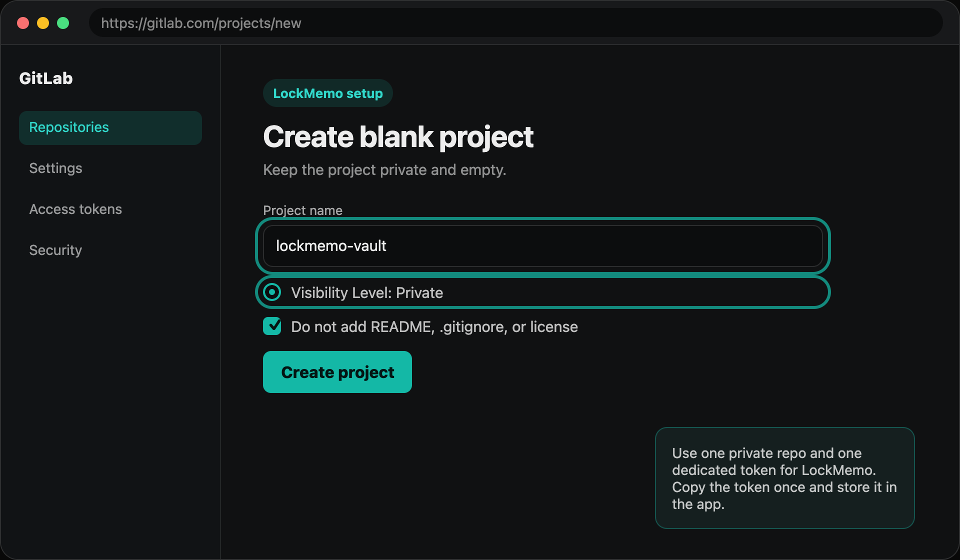Click the 'Project name' label
The width and height of the screenshot is (960, 560).
302,210
